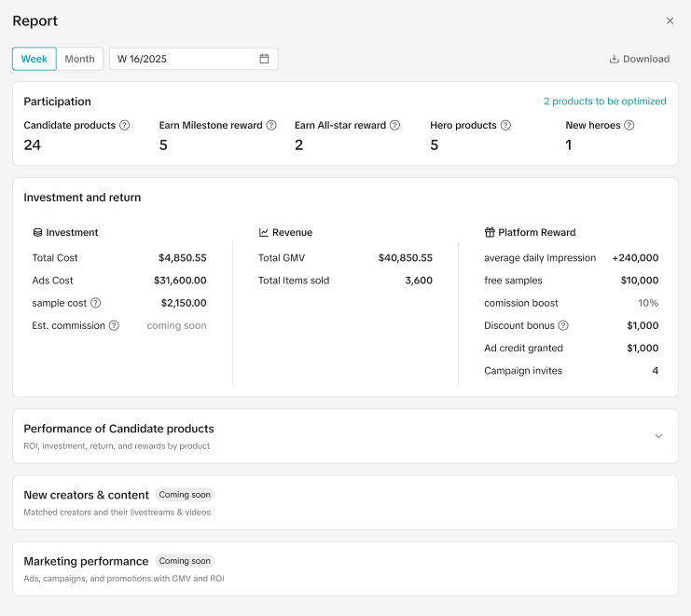This screenshot has height=616, width=691.
Task: Open the W 16/2025 date picker field
Action: pos(187,59)
